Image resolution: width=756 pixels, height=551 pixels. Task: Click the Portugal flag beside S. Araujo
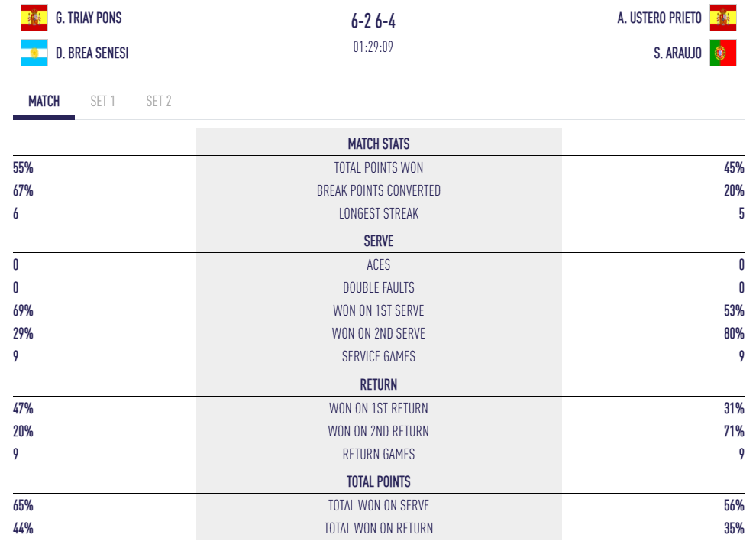[722, 53]
